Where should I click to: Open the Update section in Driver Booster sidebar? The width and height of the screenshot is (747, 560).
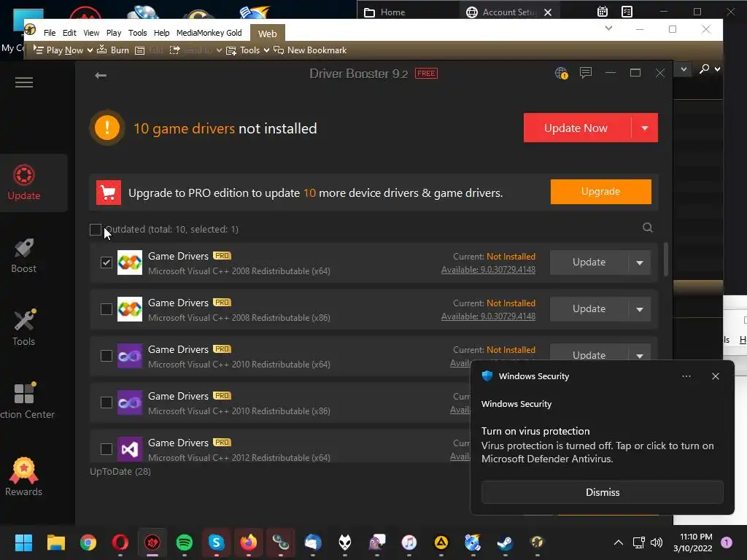24,183
